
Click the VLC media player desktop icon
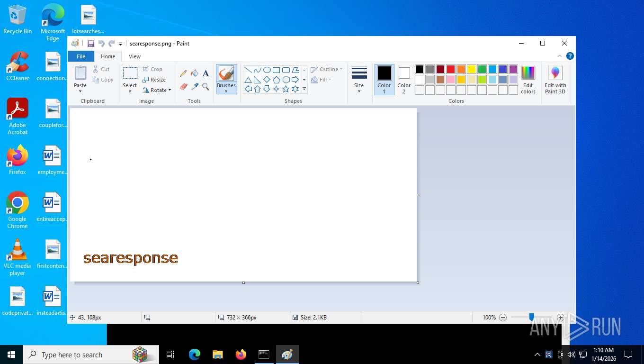point(18,257)
